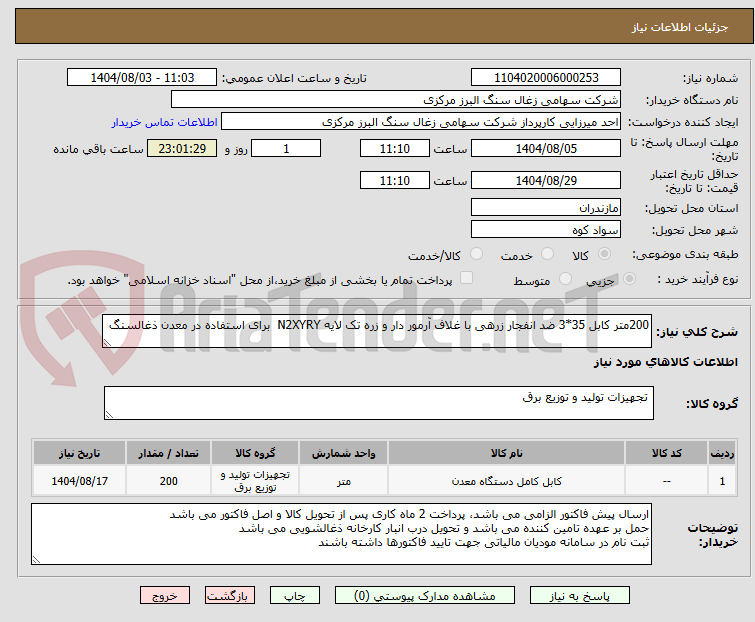
Task: Click the quantity cell 200
Action: coord(169,481)
